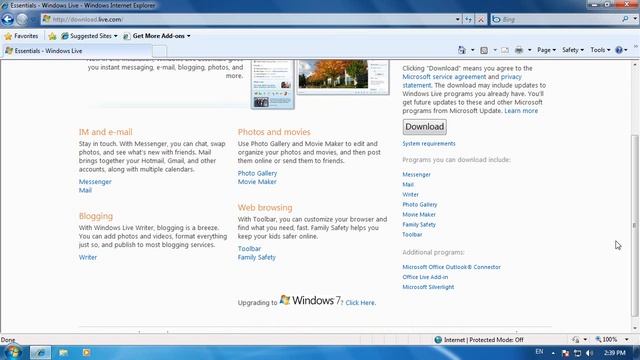Click Internet Protected Mode status area
This screenshot has width=640, height=360.
point(479,340)
